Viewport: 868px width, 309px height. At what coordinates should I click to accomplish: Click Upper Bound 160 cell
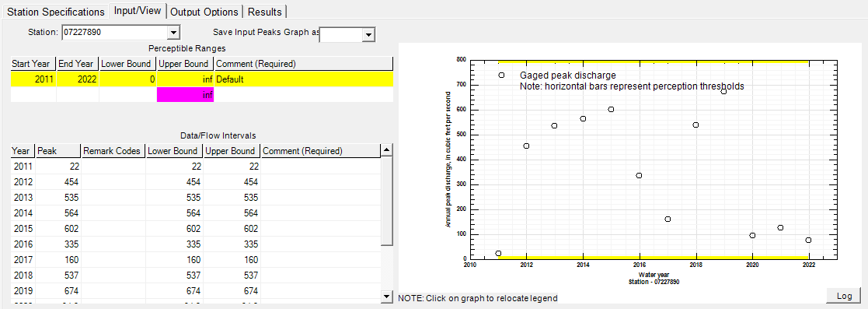[x=232, y=259]
